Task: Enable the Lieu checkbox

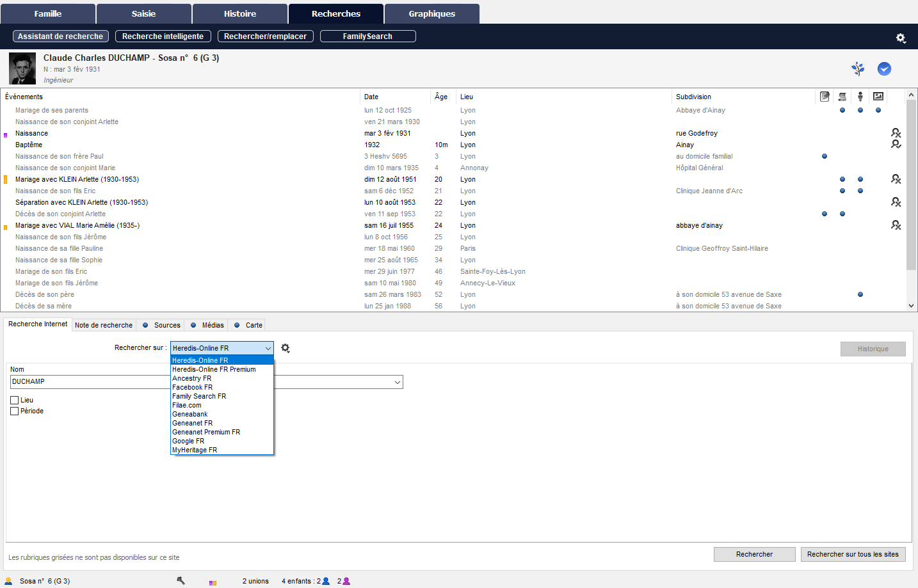Action: coord(14,400)
